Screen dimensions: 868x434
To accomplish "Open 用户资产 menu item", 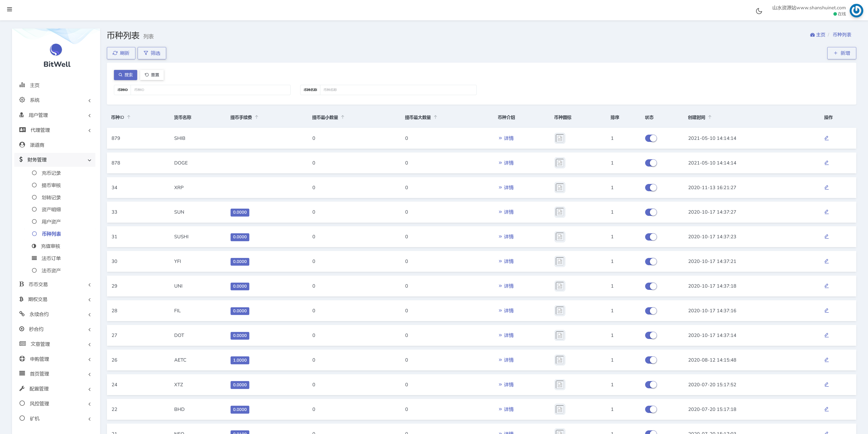I will (51, 222).
